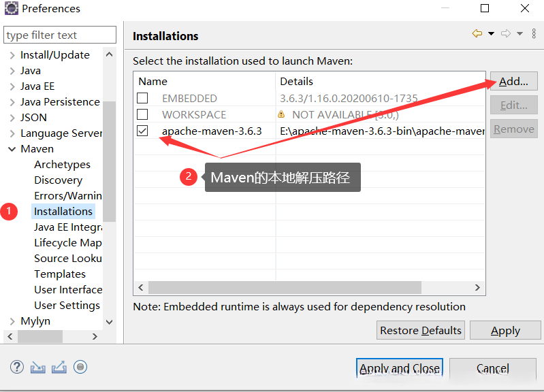The image size is (544, 392).
Task: Select the WORKSPACE row name
Action: pos(194,114)
